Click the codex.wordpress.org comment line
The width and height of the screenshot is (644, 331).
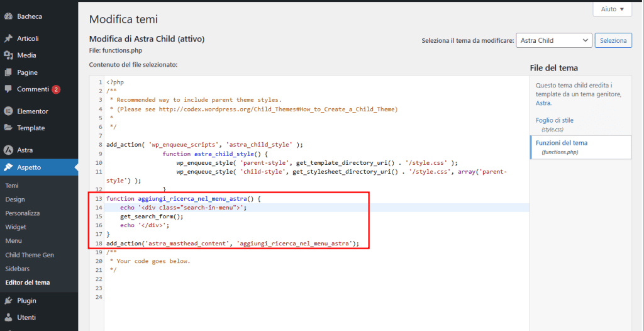(x=254, y=109)
